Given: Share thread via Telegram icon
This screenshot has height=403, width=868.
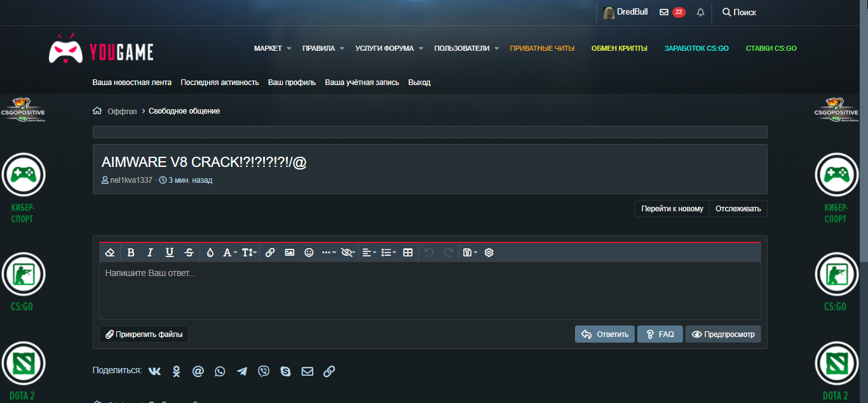Looking at the screenshot, I should point(241,371).
